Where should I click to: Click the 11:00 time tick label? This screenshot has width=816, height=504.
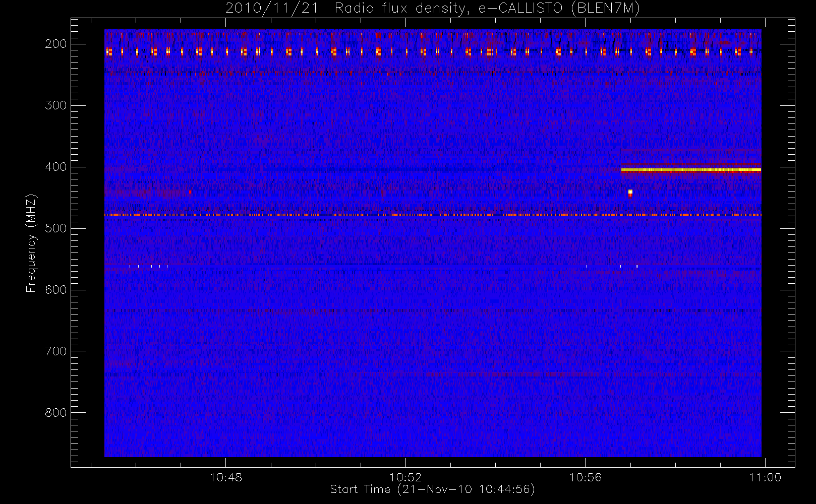pos(765,477)
